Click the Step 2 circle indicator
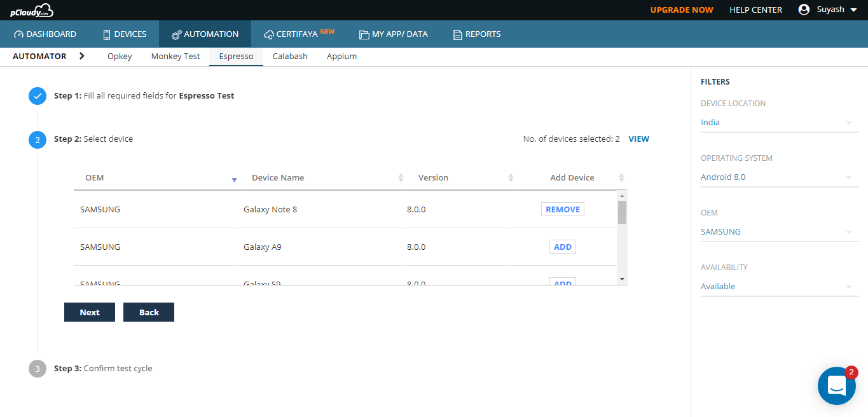Viewport: 868px width, 417px height. click(38, 139)
